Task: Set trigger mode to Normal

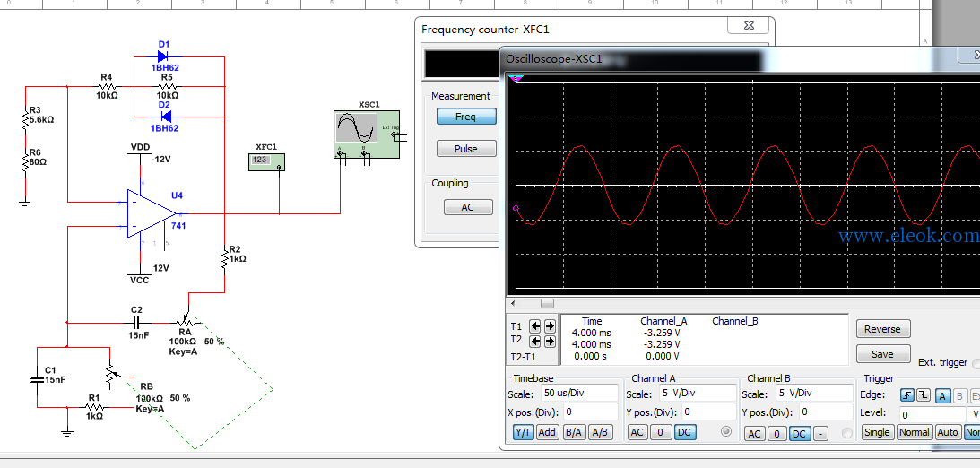Action: click(915, 432)
